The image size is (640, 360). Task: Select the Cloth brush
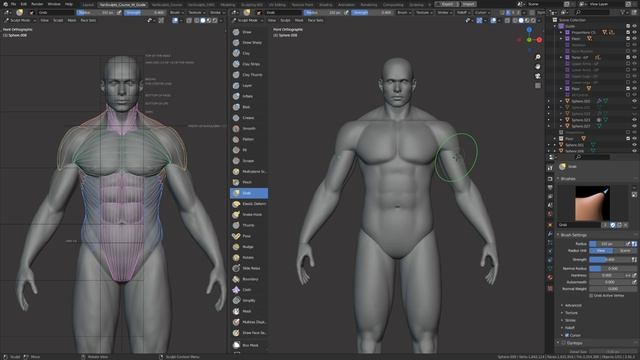click(x=249, y=290)
